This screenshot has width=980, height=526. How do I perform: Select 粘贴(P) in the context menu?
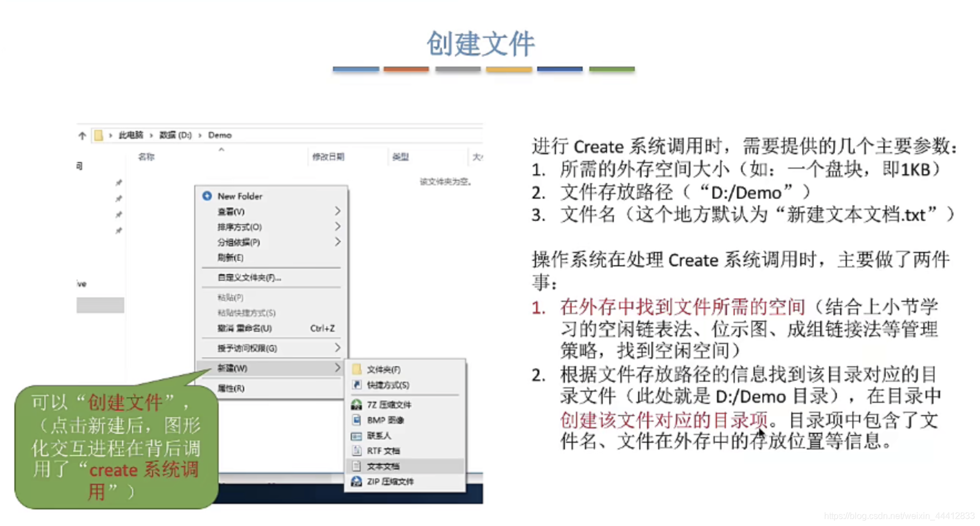click(271, 297)
